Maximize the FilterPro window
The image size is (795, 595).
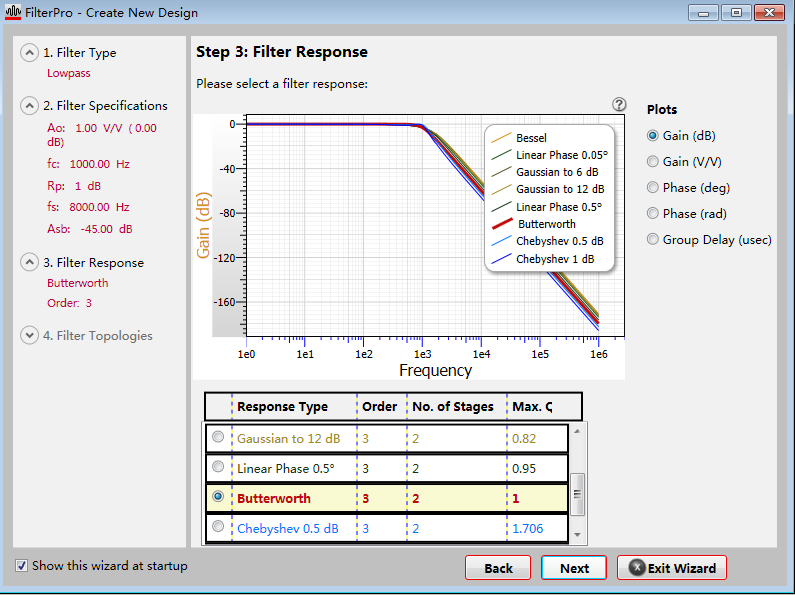click(736, 13)
